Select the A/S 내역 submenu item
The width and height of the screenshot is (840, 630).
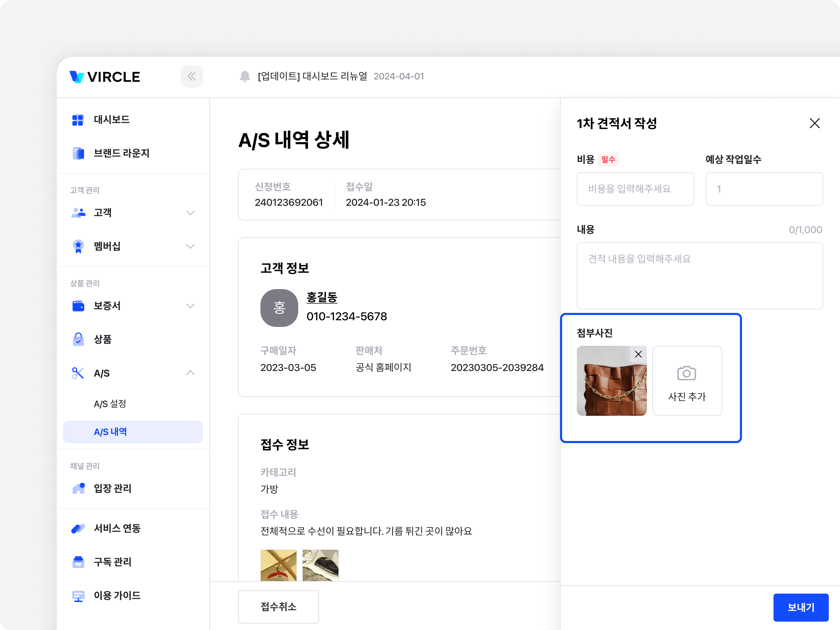[x=111, y=432]
